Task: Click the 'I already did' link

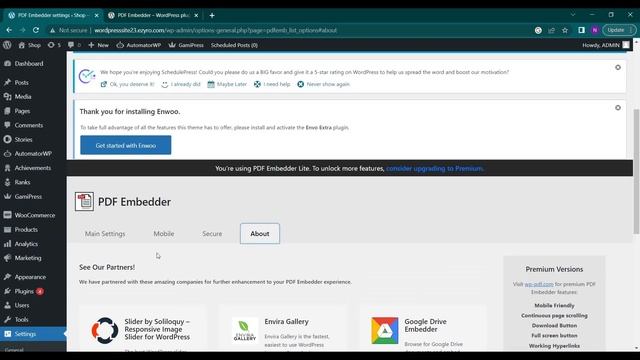Action: point(181,84)
